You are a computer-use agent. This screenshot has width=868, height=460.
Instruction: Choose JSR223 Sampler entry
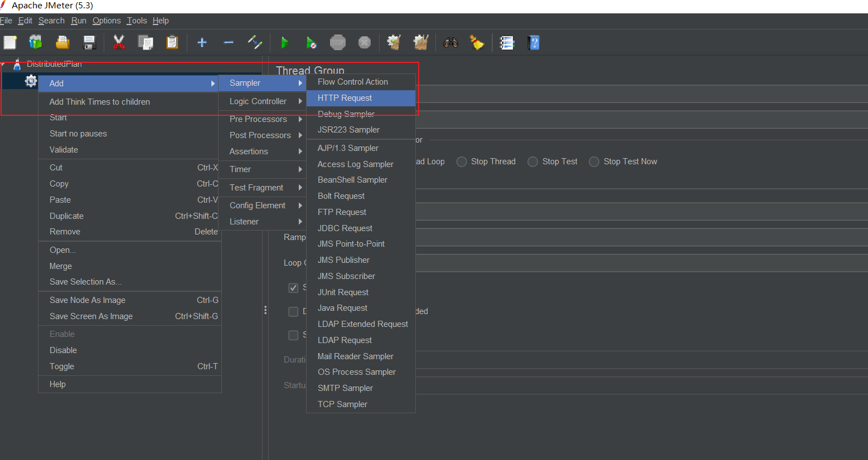(x=361, y=130)
